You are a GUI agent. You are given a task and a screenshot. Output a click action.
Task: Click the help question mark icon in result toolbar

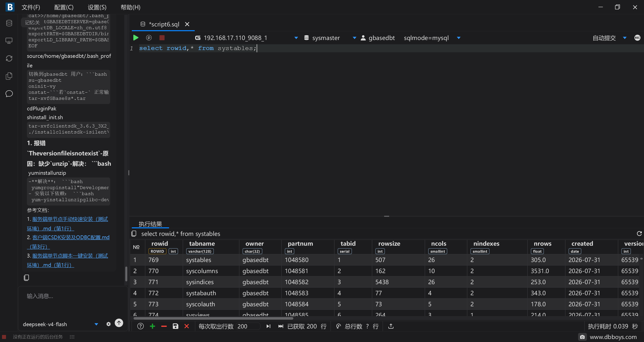click(x=141, y=326)
